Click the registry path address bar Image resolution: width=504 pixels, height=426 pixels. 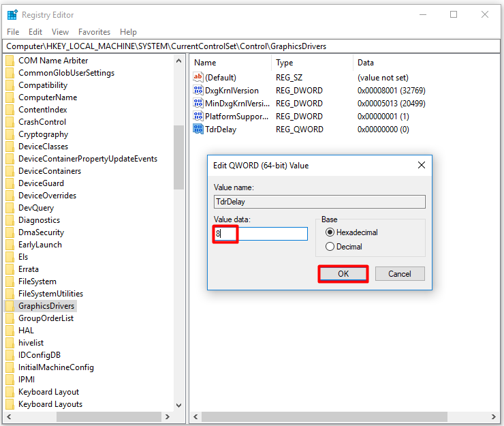(x=251, y=46)
